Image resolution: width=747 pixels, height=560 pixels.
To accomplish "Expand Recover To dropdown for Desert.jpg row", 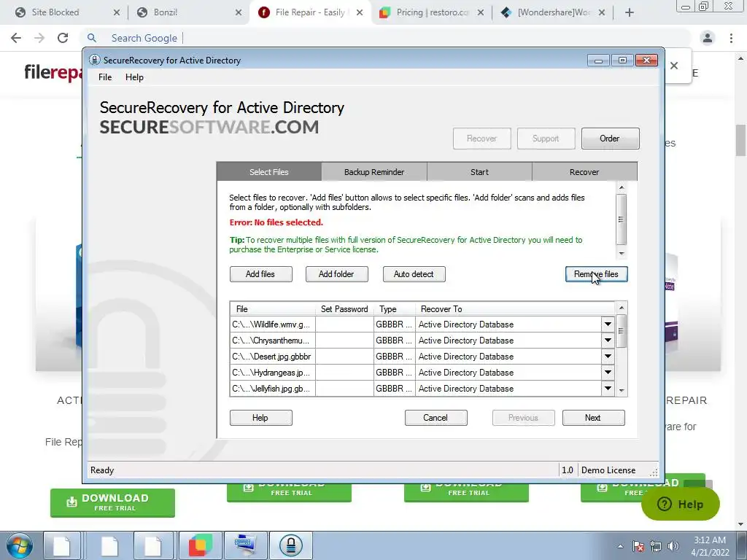I will click(x=608, y=356).
